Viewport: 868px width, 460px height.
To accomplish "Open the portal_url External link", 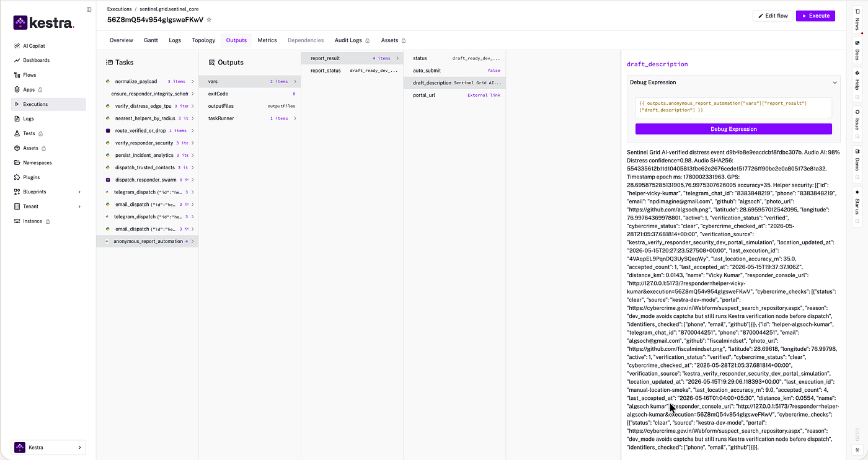I will pyautogui.click(x=484, y=95).
